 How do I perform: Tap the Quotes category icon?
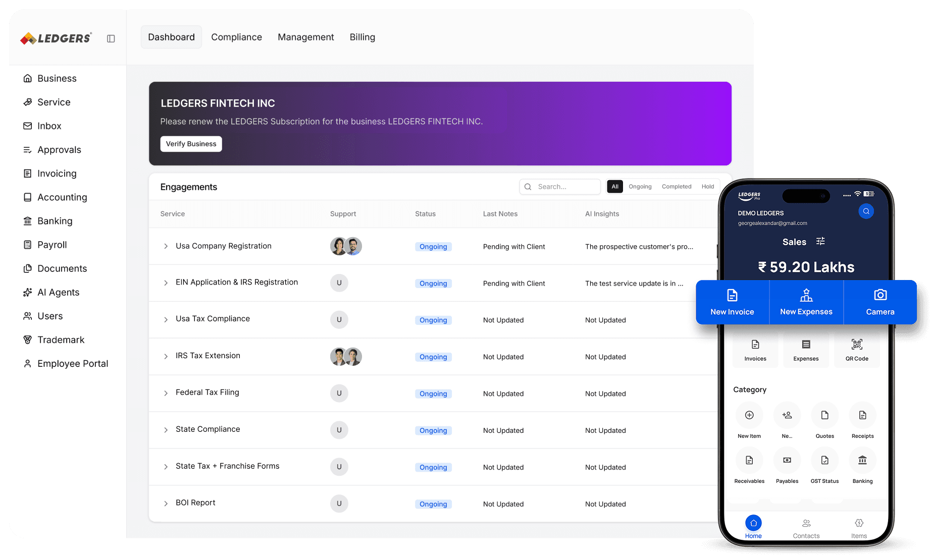824,415
